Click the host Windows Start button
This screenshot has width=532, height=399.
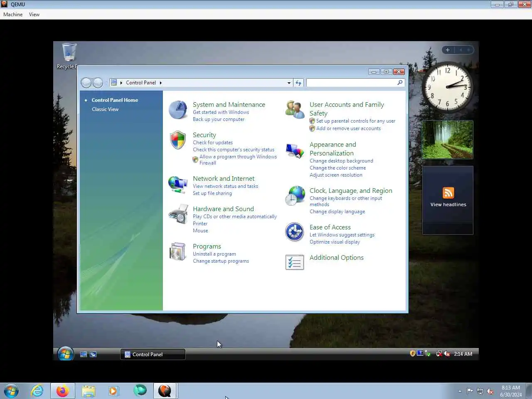[11, 391]
